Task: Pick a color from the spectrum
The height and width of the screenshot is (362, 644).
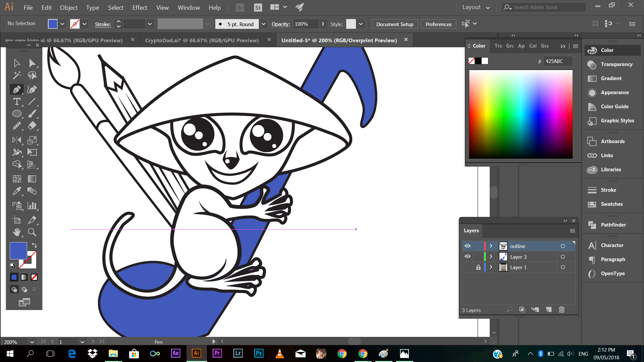Action: [521, 114]
